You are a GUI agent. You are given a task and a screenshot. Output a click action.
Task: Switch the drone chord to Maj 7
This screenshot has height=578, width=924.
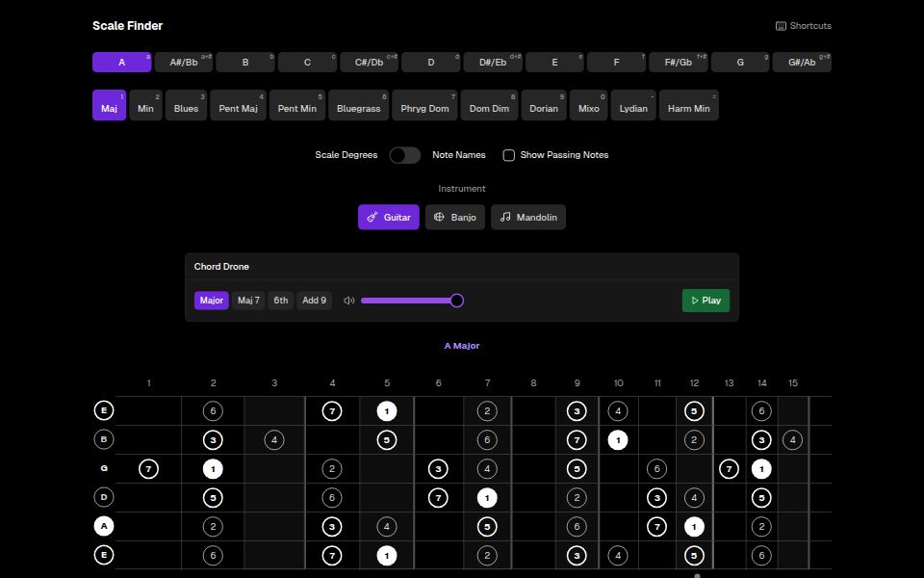tap(248, 300)
